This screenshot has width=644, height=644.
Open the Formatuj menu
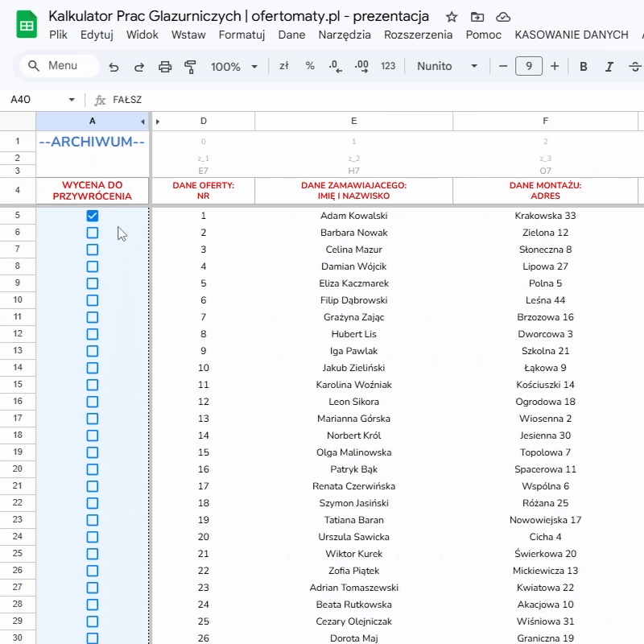tap(242, 35)
